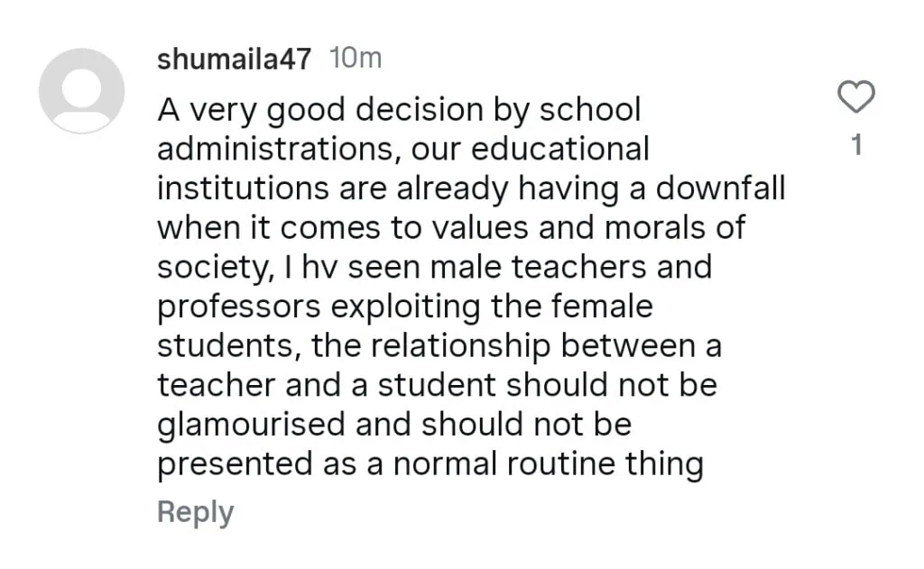Click the line "when it comes to values and morals of"

[x=451, y=228]
